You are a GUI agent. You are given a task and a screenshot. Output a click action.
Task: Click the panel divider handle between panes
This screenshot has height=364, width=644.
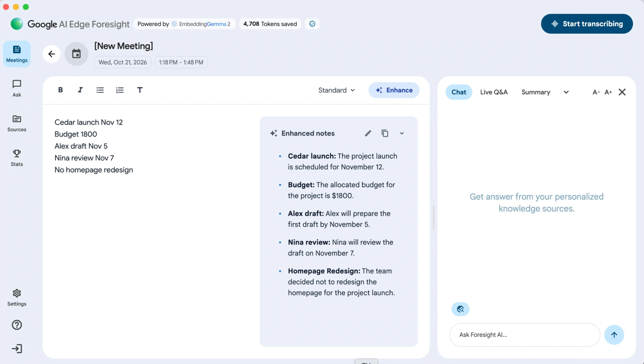(x=434, y=217)
